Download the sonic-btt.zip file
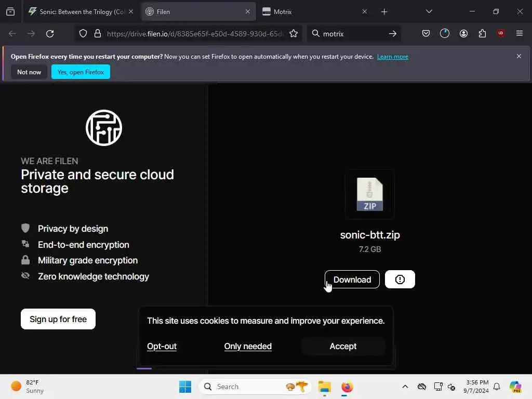Viewport: 532px width, 399px height. pyautogui.click(x=352, y=279)
